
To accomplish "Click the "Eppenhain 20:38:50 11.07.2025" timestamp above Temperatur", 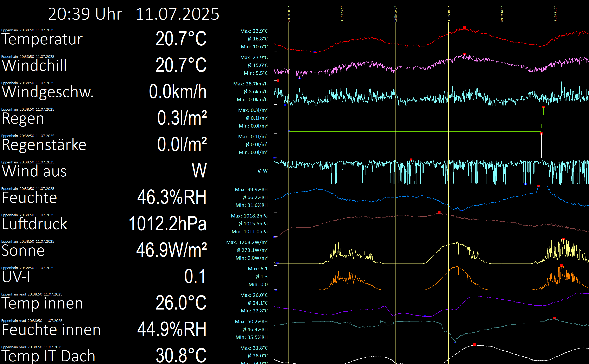I will [x=28, y=30].
